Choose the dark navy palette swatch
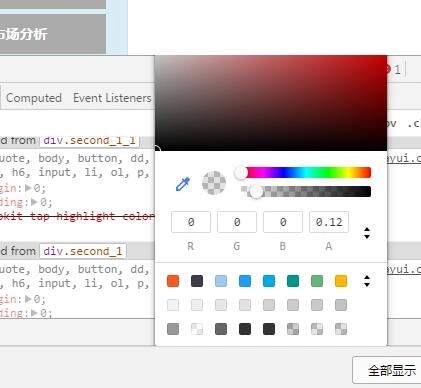This screenshot has height=388, width=421. (197, 281)
